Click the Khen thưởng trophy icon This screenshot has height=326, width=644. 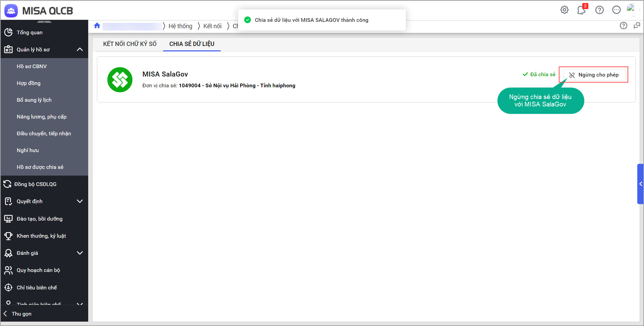8,236
